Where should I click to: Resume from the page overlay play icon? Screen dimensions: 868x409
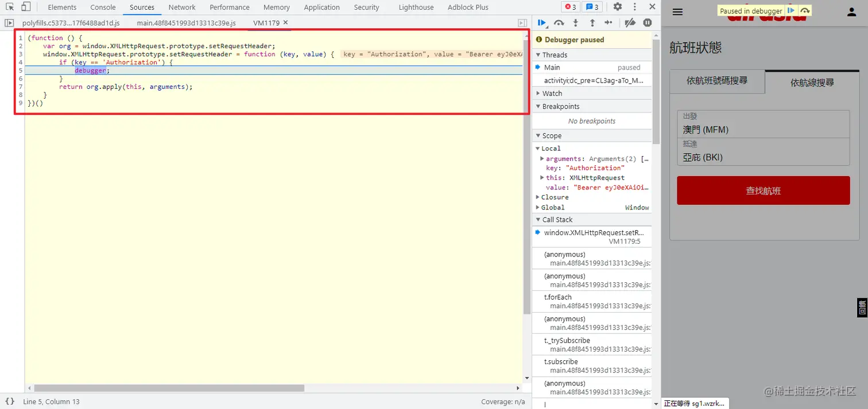coord(791,10)
